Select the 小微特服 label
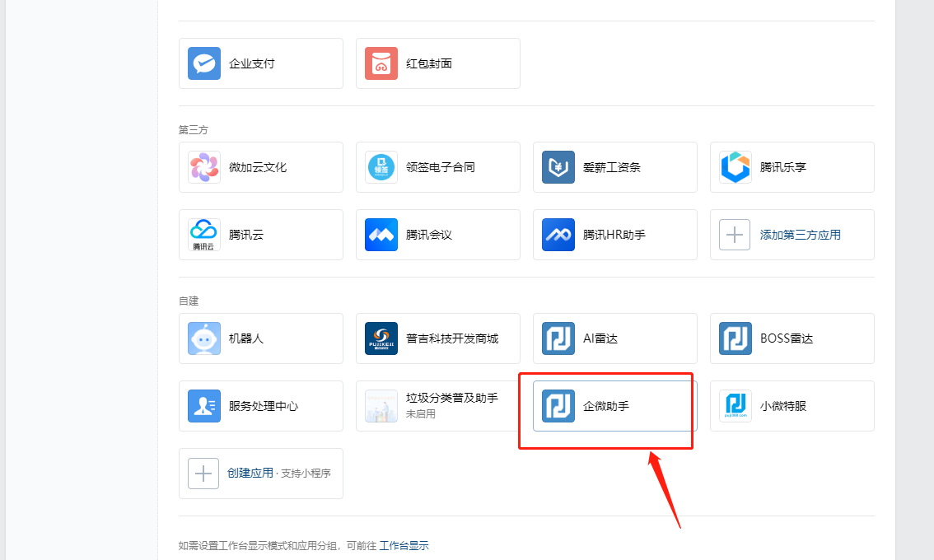Viewport: 934px width, 560px height. 783,406
